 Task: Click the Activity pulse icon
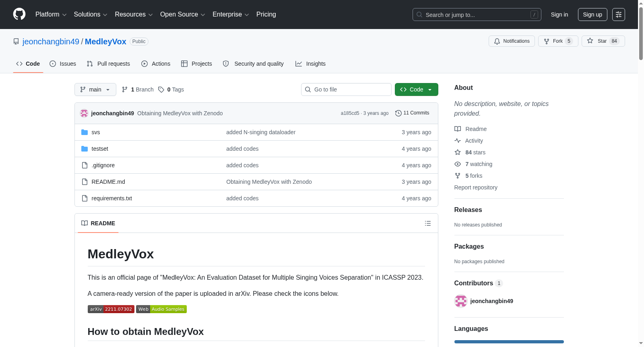pyautogui.click(x=458, y=141)
